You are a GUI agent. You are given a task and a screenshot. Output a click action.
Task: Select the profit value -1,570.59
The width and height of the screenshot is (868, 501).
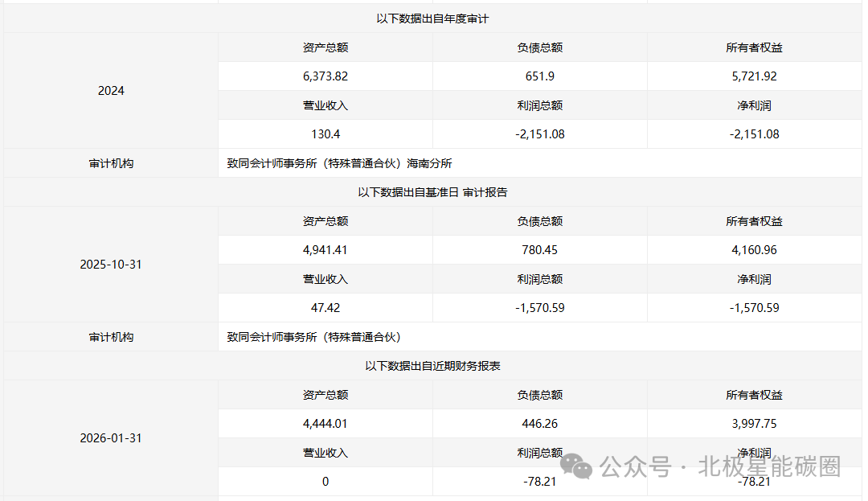(540, 307)
